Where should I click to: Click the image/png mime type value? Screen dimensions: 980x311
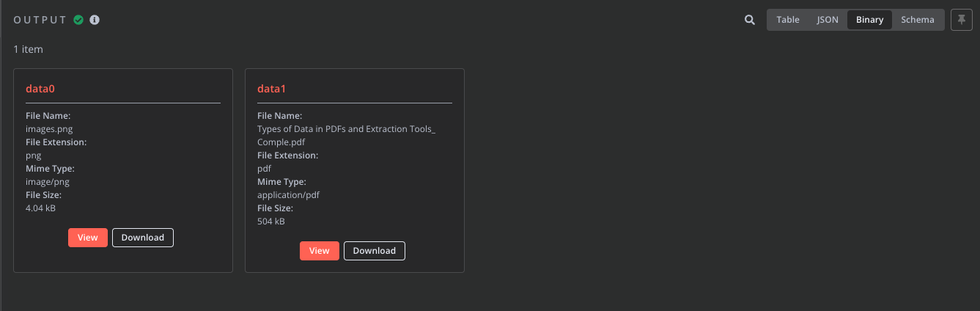(48, 182)
